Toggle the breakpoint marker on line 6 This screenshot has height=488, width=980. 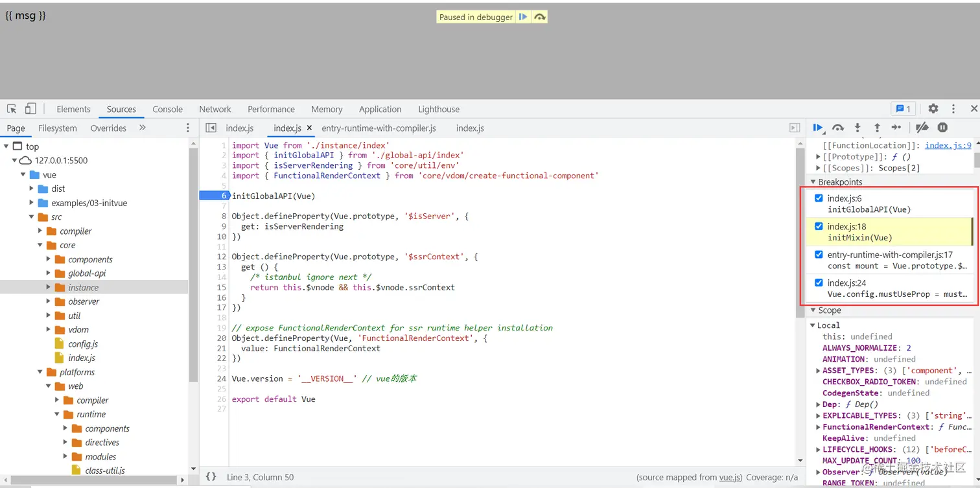214,196
